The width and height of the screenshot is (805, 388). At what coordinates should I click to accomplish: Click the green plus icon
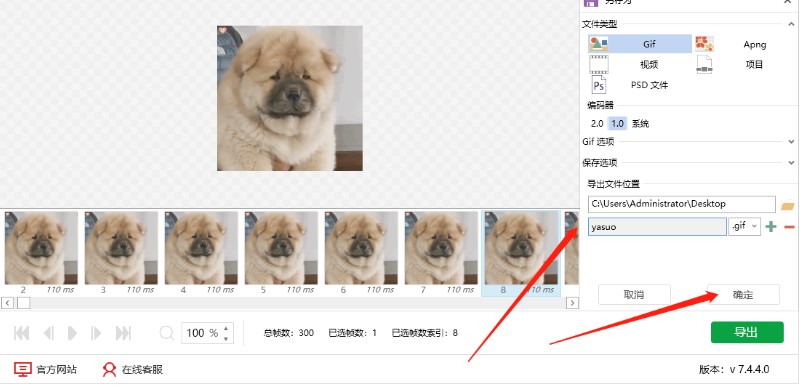pos(770,227)
